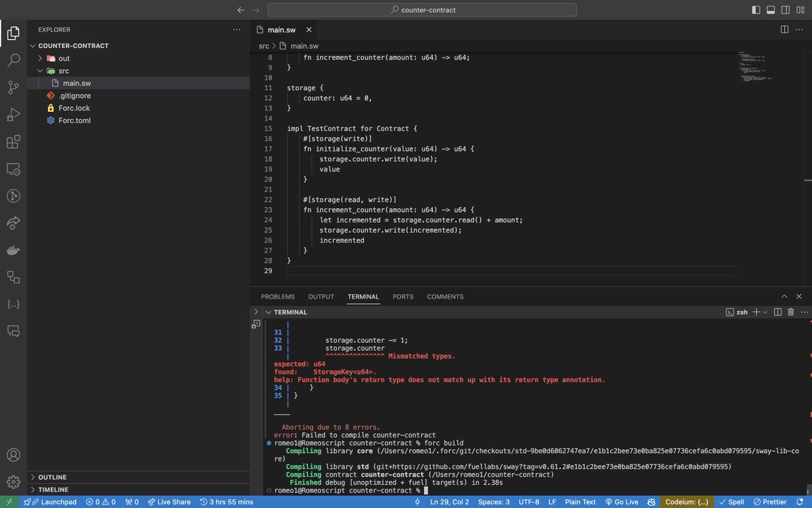Open the Search view in activity bar
812x508 pixels.
(13, 60)
